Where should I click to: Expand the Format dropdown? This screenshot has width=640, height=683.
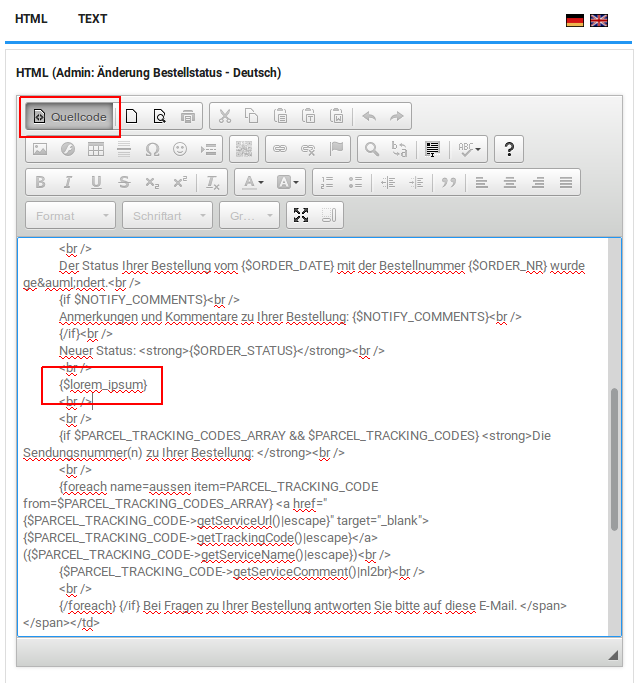69,215
